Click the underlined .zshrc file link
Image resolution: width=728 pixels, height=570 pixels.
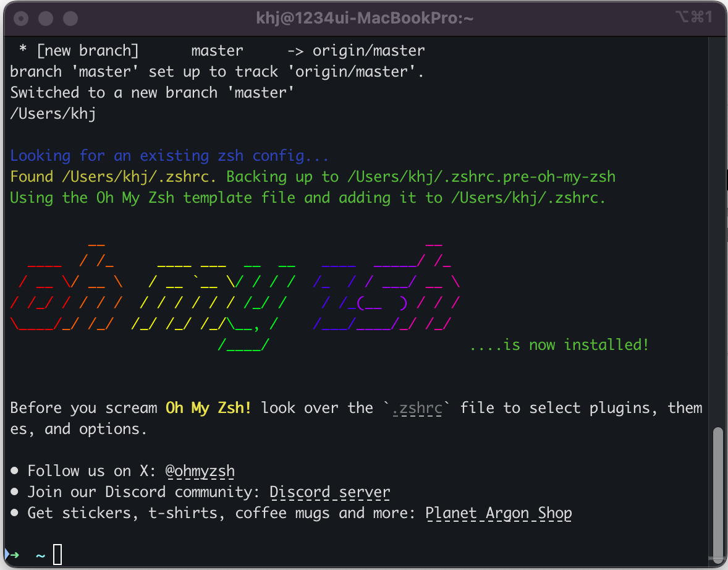coord(417,408)
